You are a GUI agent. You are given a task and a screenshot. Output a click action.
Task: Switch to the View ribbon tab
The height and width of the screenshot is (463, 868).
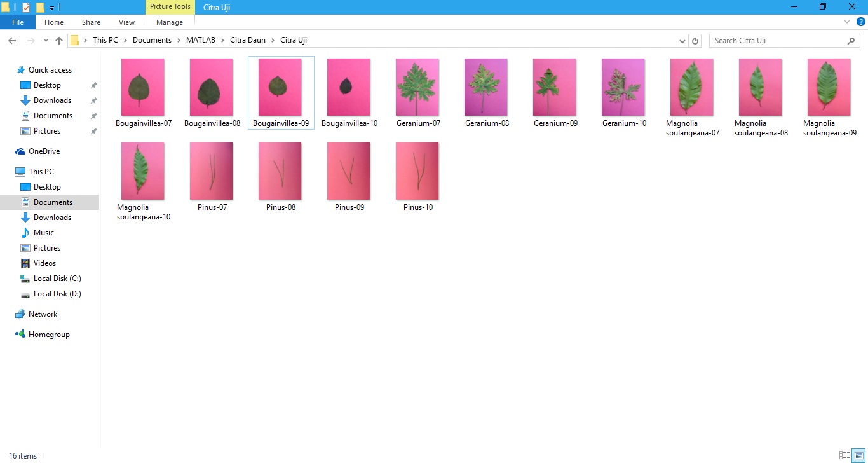(x=126, y=22)
